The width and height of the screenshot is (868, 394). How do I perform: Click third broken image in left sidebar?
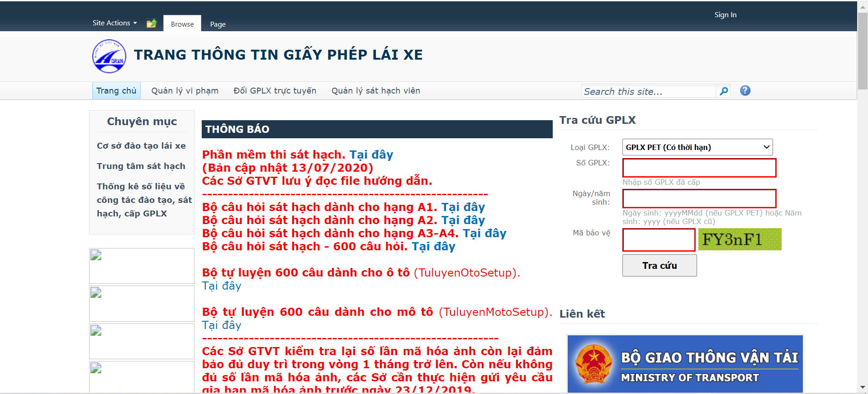coord(142,341)
